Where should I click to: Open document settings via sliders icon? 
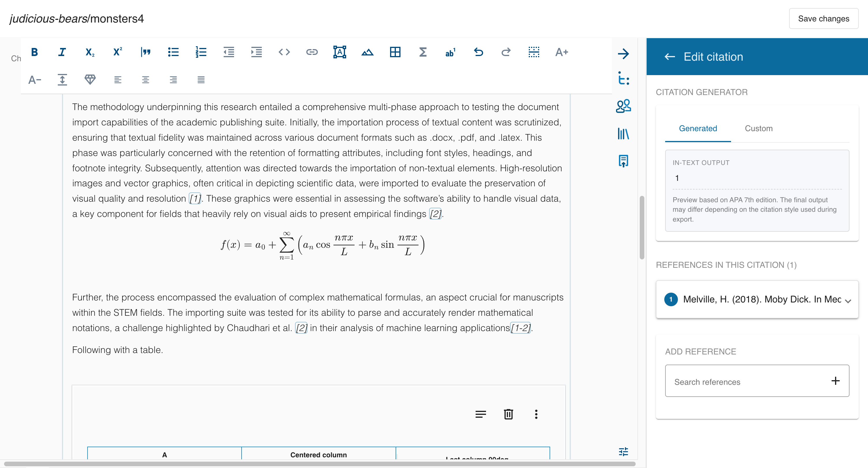coord(624,451)
